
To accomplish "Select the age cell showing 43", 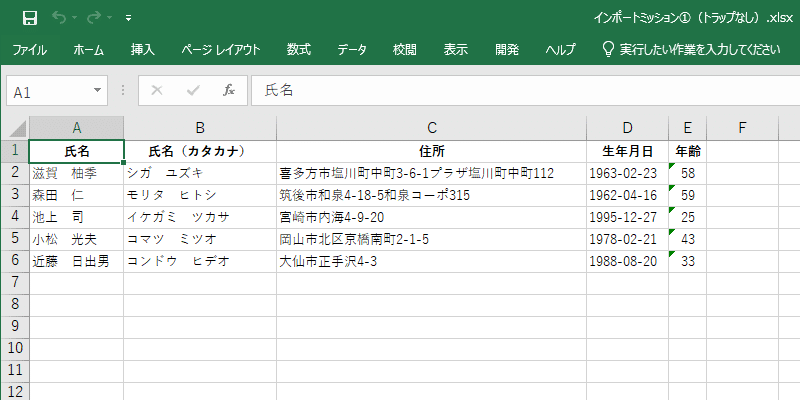I will pos(688,239).
